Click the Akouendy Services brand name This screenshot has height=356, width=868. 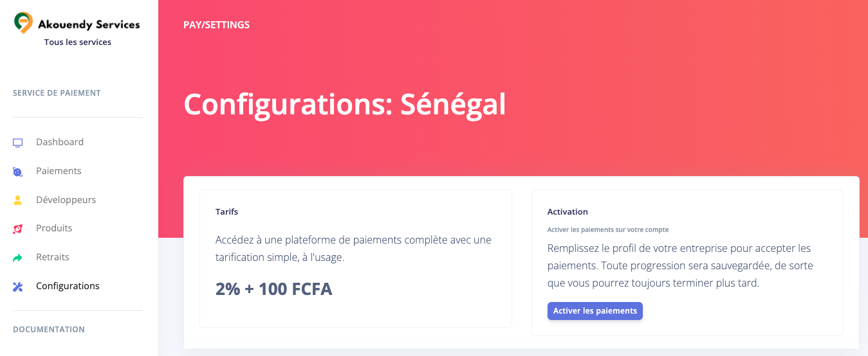(x=89, y=24)
